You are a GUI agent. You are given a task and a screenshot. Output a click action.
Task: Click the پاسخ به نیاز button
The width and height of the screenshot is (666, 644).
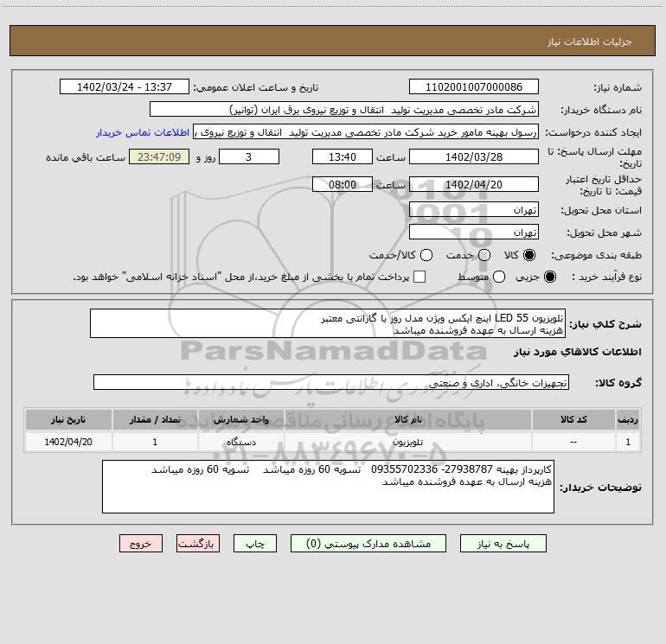coord(503,544)
